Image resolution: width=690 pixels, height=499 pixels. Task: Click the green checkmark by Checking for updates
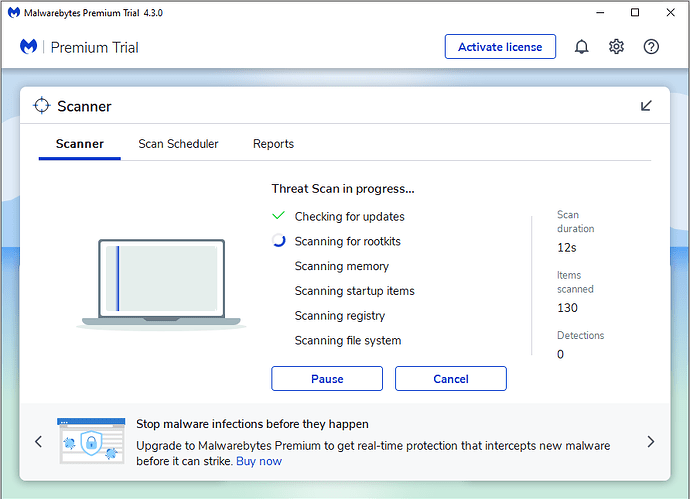pyautogui.click(x=279, y=216)
